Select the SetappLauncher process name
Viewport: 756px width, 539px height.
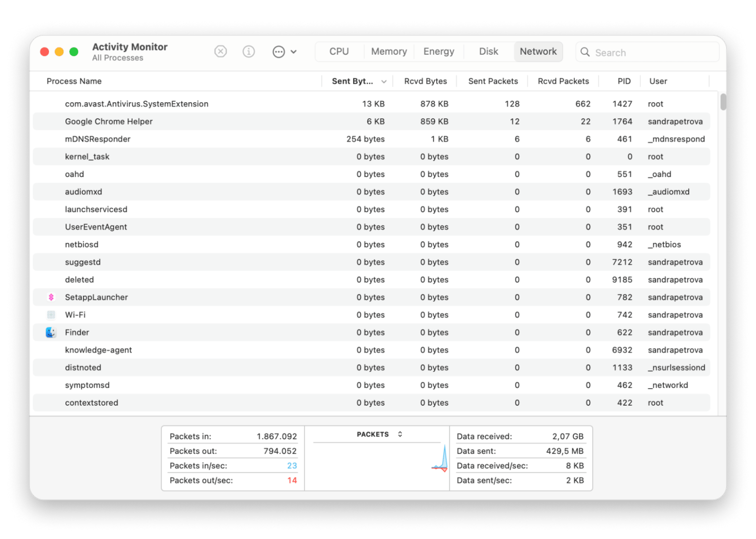(x=96, y=297)
